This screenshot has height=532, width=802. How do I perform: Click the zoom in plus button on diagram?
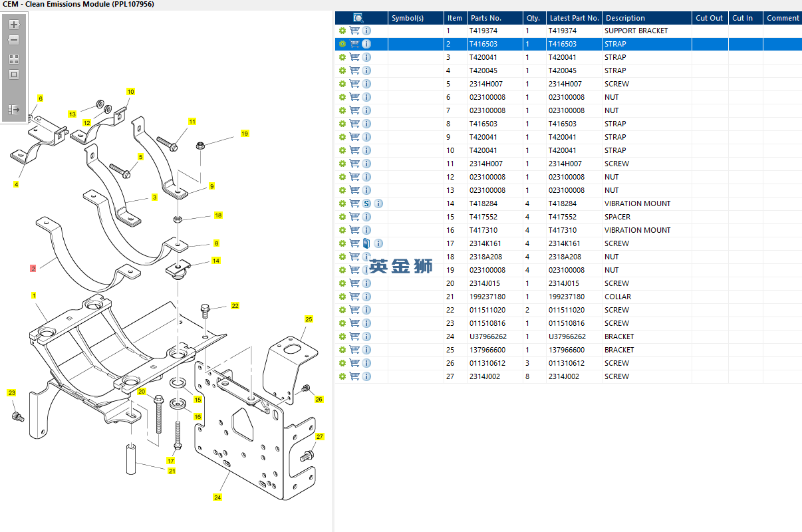[14, 25]
